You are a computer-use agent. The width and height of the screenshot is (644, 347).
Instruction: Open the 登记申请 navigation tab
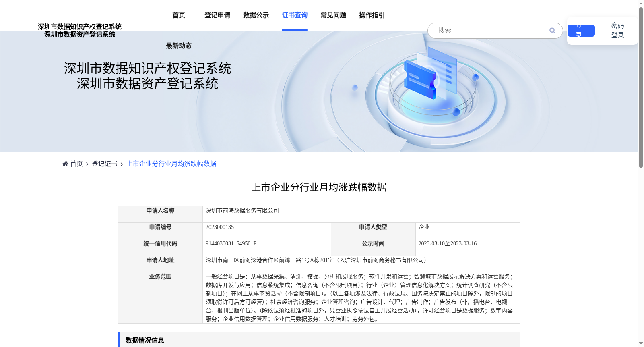coord(217,15)
